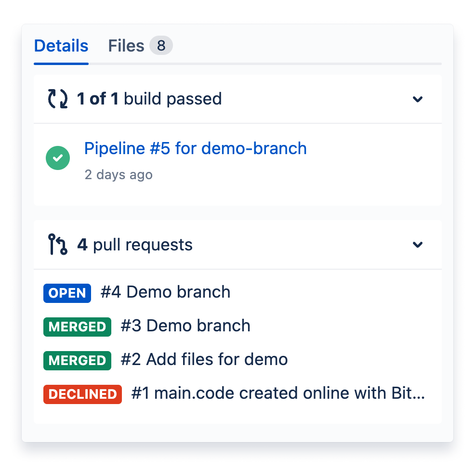The height and width of the screenshot is (471, 476).
Task: Click the '1 of 1 build passed' header
Action: [149, 99]
